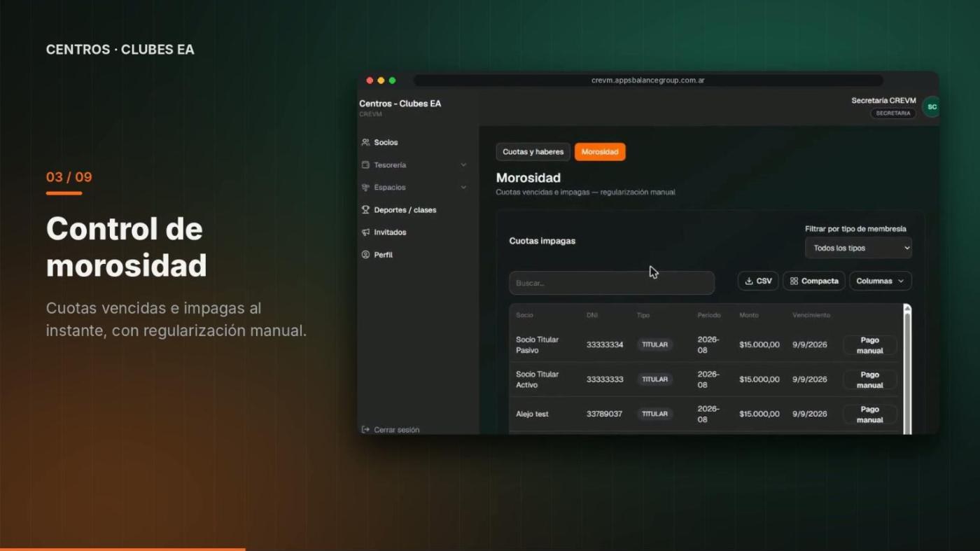The image size is (980, 551).
Task: Expand the Espacios chevron
Action: (x=463, y=187)
